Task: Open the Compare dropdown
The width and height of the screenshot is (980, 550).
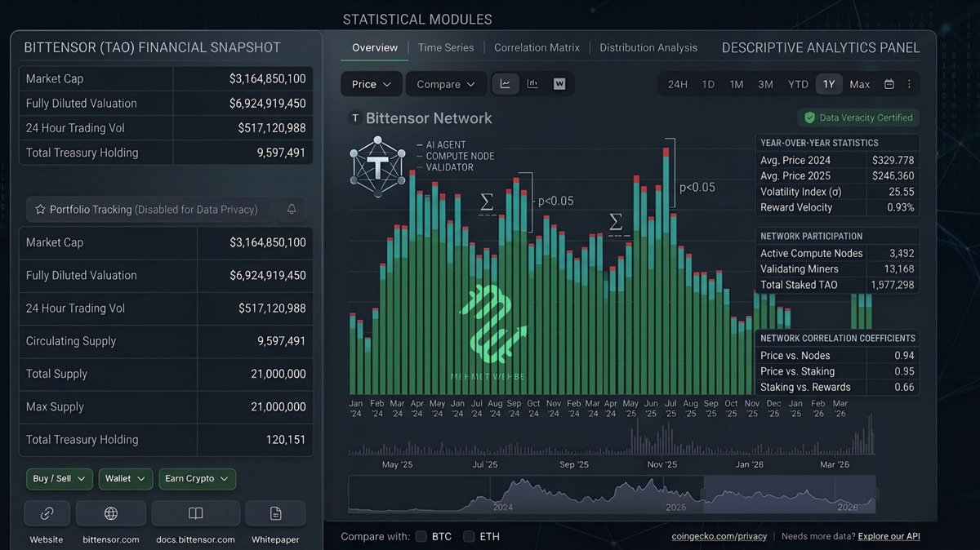Action: pos(446,84)
